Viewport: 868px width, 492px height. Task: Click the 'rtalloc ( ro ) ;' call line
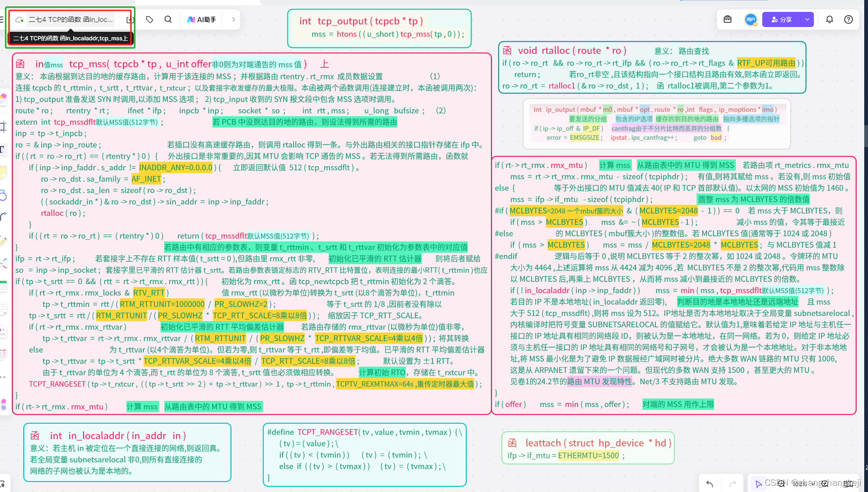point(63,213)
